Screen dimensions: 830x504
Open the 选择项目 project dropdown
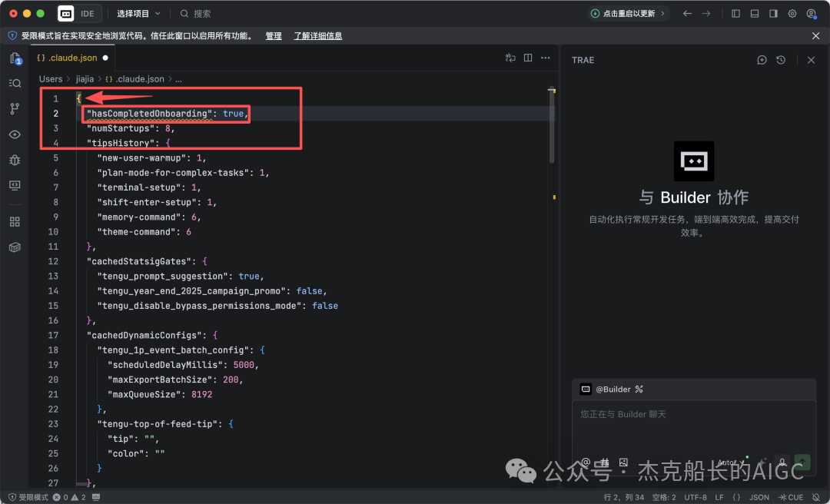(x=138, y=13)
